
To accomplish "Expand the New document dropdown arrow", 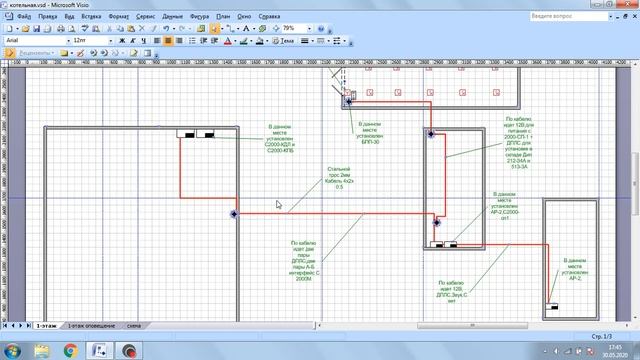I will (x=17, y=29).
